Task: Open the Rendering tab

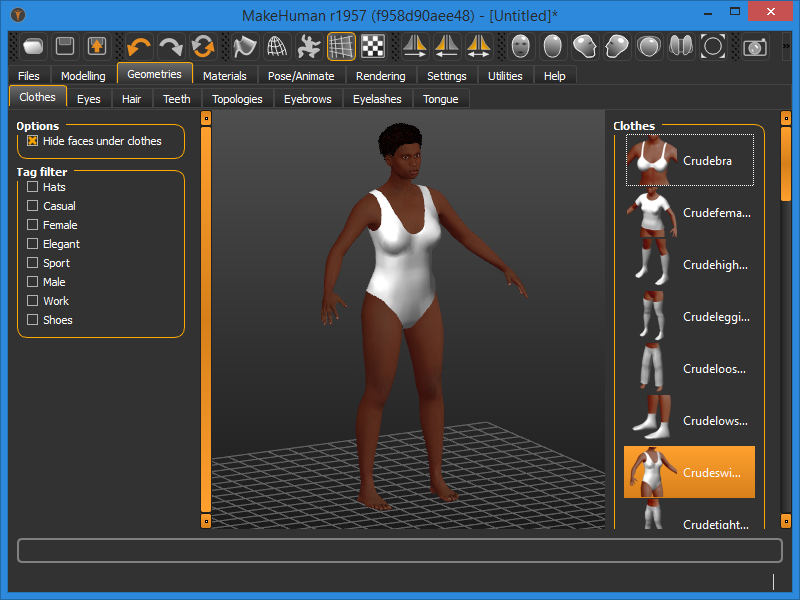Action: [381, 76]
